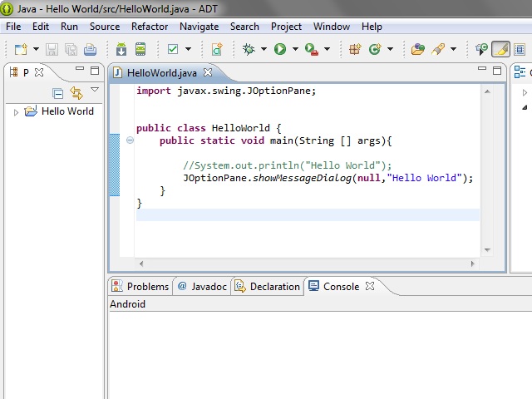Viewport: 532px width, 399px height.
Task: Click the Debug bug icon
Action: [x=248, y=50]
